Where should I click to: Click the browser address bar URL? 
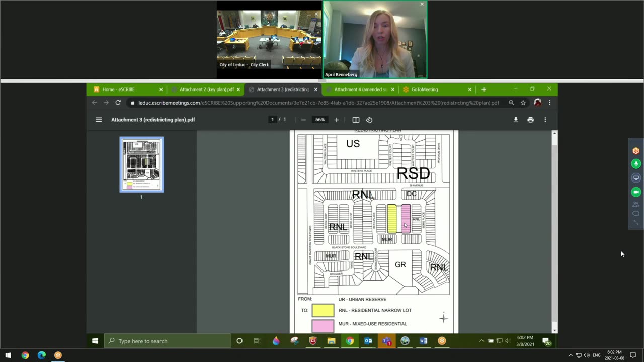(318, 103)
